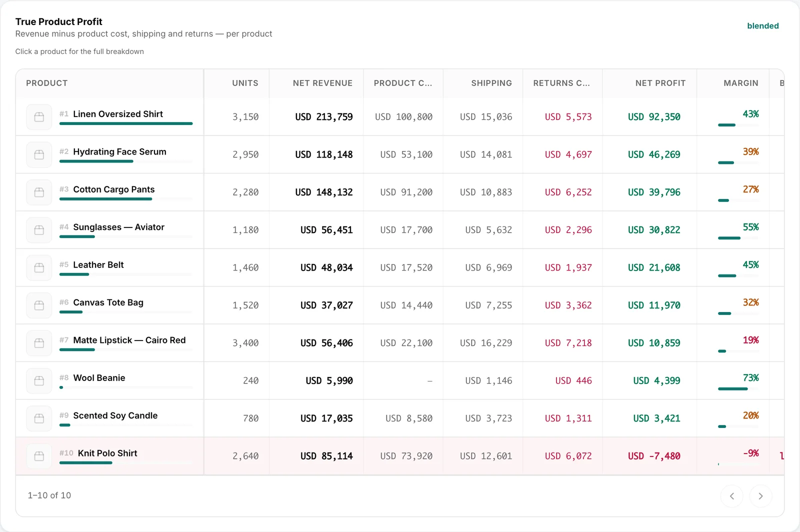Click the Scented Soy Candle product thumbnail icon
The height and width of the screenshot is (532, 800).
pos(39,418)
